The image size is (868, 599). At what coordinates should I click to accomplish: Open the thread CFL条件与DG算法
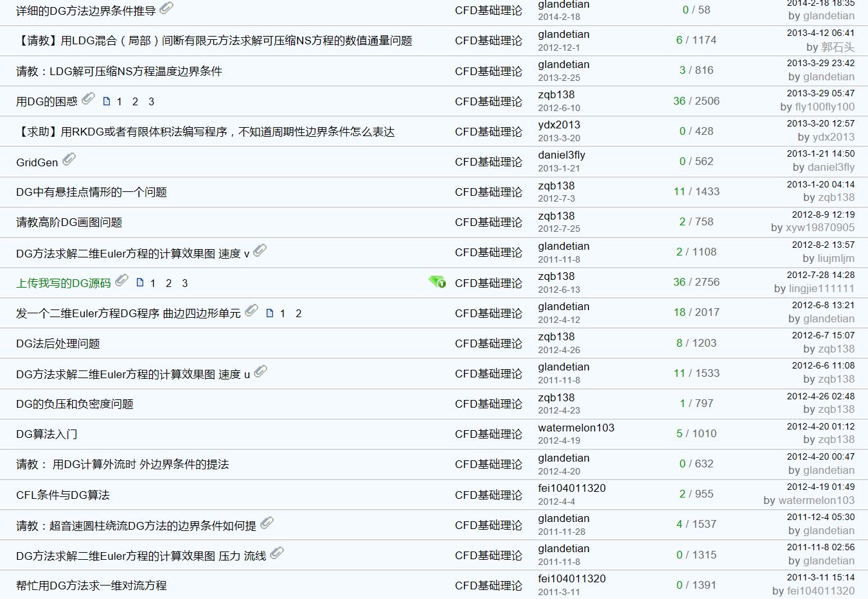coord(62,495)
